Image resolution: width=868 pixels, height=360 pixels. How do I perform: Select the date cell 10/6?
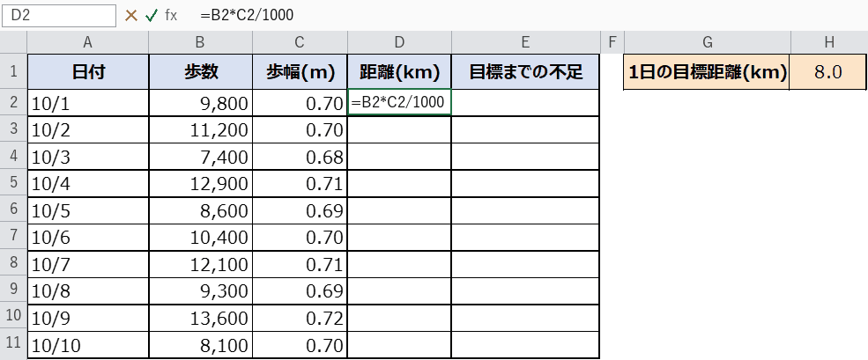click(x=88, y=238)
